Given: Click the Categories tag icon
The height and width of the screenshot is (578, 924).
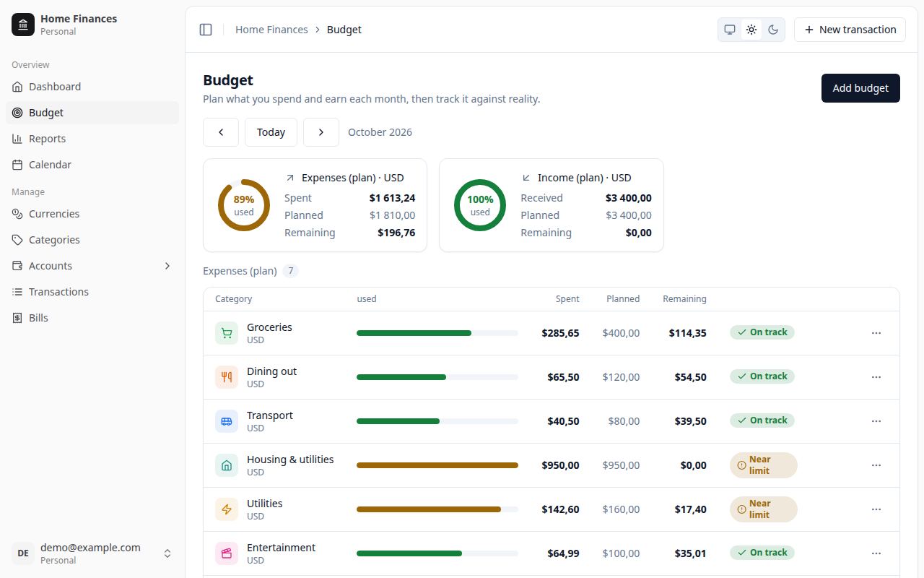Looking at the screenshot, I should coord(17,240).
